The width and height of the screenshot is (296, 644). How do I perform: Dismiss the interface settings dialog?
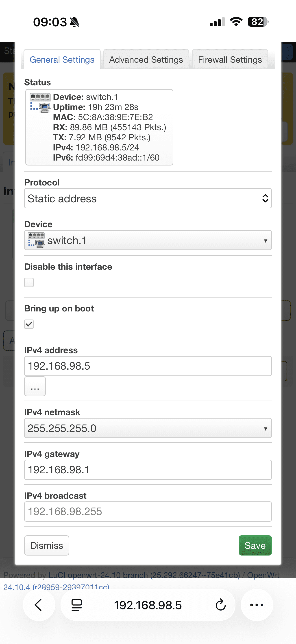click(47, 545)
